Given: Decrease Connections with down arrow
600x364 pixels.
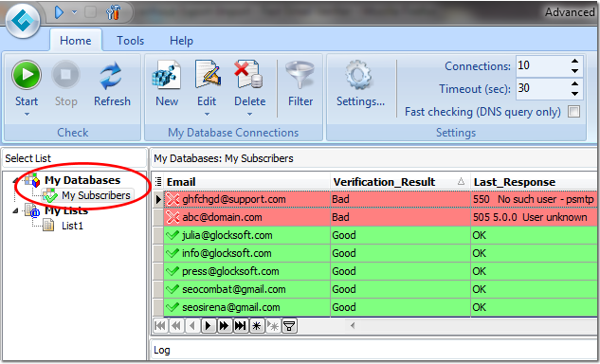Looking at the screenshot, I should coord(574,71).
